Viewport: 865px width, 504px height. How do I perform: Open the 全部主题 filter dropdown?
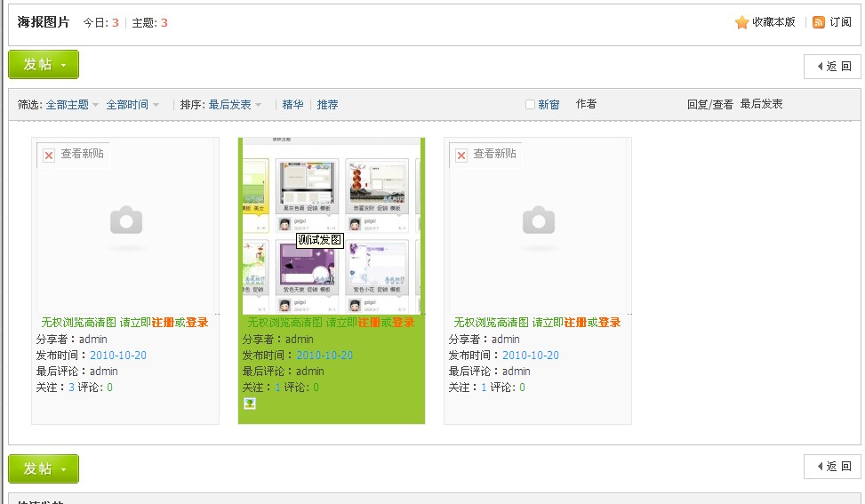72,105
